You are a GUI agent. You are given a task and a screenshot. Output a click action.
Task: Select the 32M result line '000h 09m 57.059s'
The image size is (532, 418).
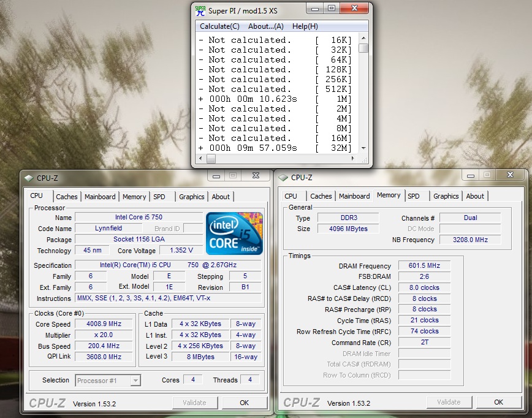click(x=275, y=148)
